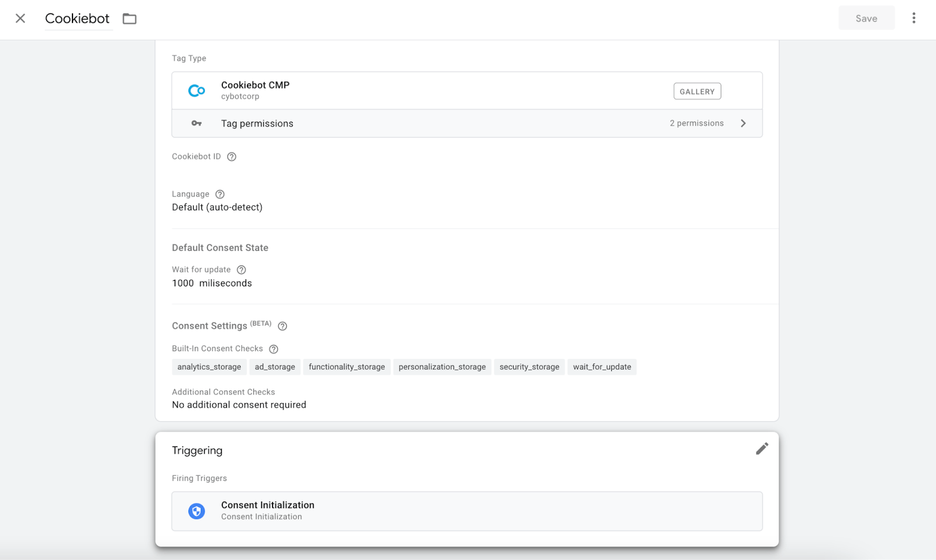936x560 pixels.
Task: Select the Consent Initialization trigger row
Action: click(x=467, y=511)
